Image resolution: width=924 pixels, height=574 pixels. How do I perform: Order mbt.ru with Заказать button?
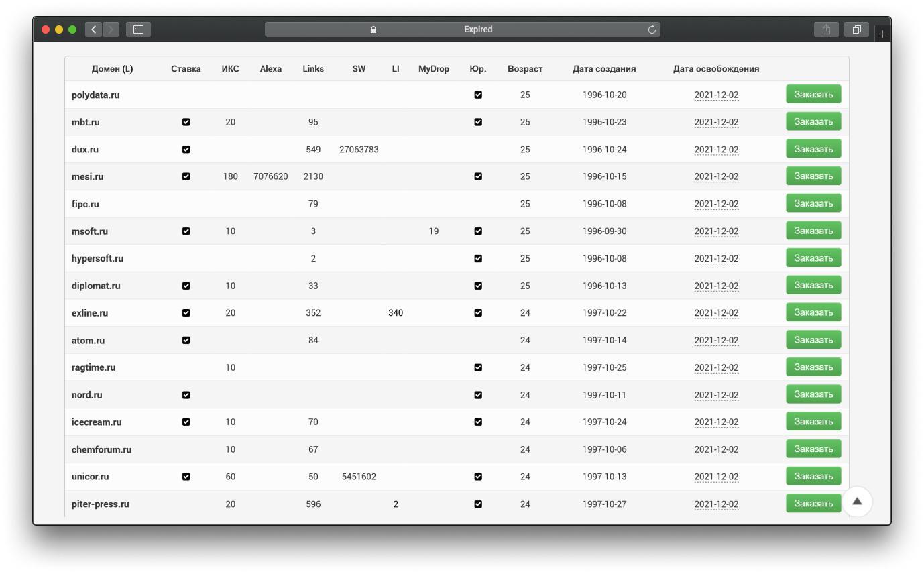click(813, 122)
